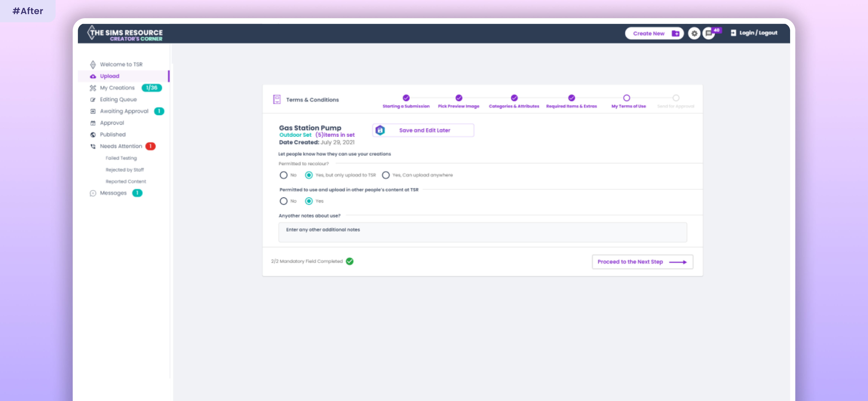
Task: Click the Sims Resource logo
Action: tap(125, 33)
